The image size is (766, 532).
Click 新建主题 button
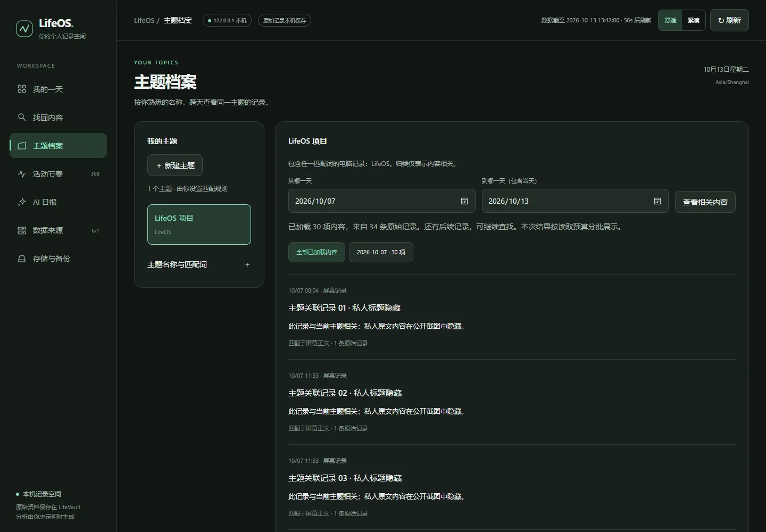[175, 165]
